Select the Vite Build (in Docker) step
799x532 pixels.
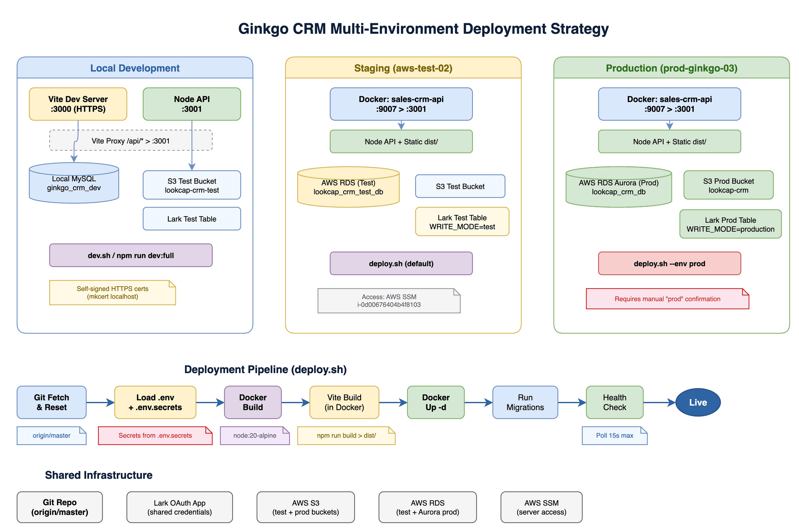point(344,402)
